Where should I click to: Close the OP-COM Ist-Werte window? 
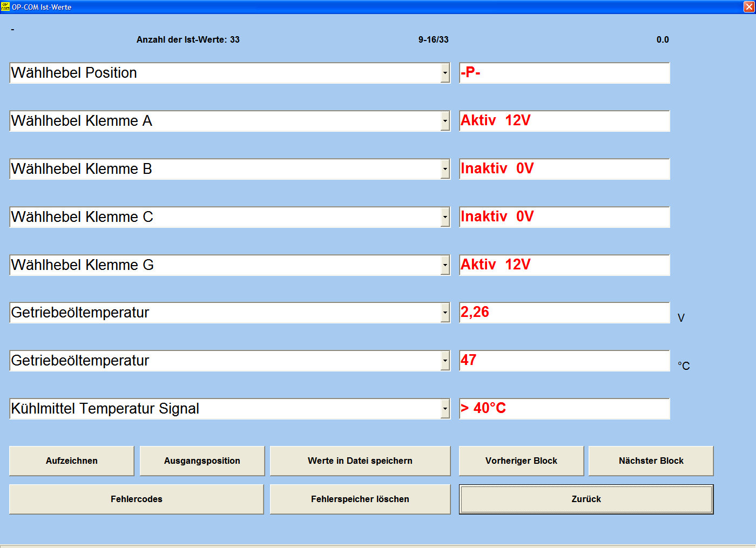click(749, 6)
